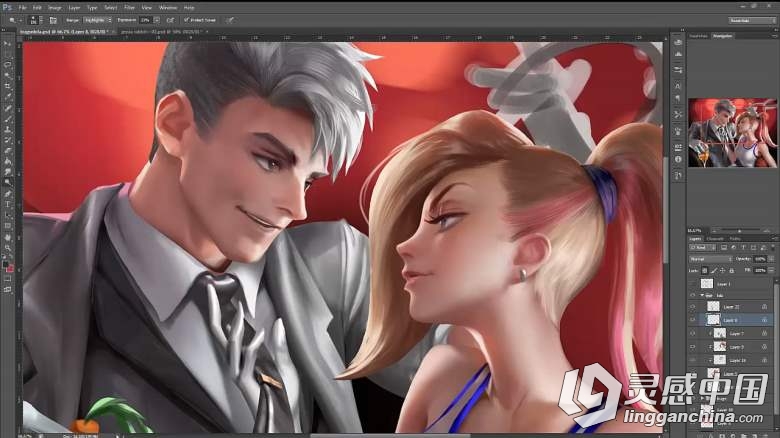Select the Eraser tool
780x438 pixels.
point(8,150)
